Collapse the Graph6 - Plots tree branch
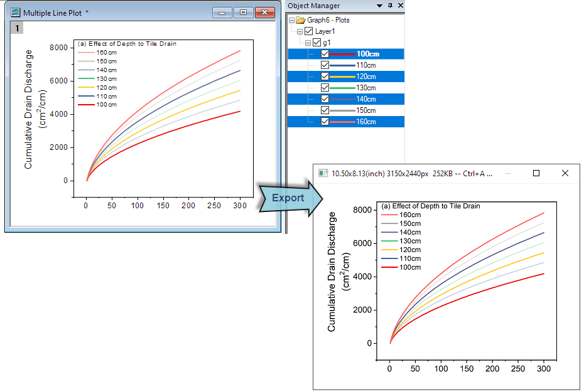The image size is (584, 392). coord(291,19)
